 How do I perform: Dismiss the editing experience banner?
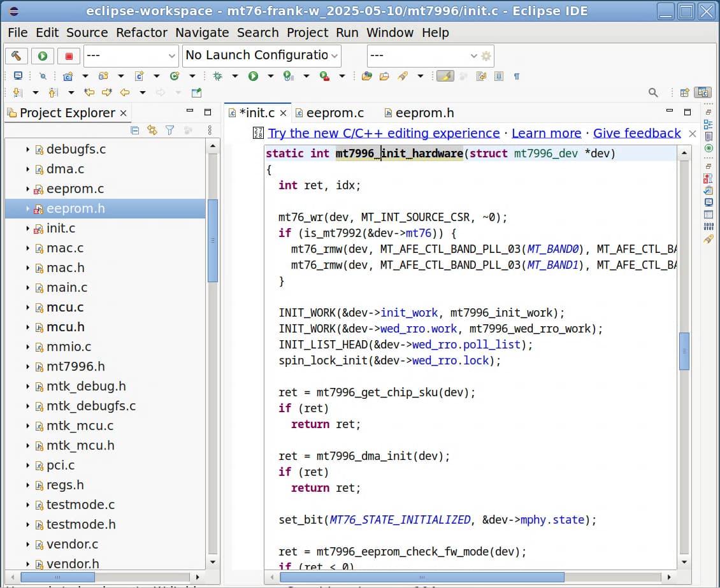pos(693,134)
